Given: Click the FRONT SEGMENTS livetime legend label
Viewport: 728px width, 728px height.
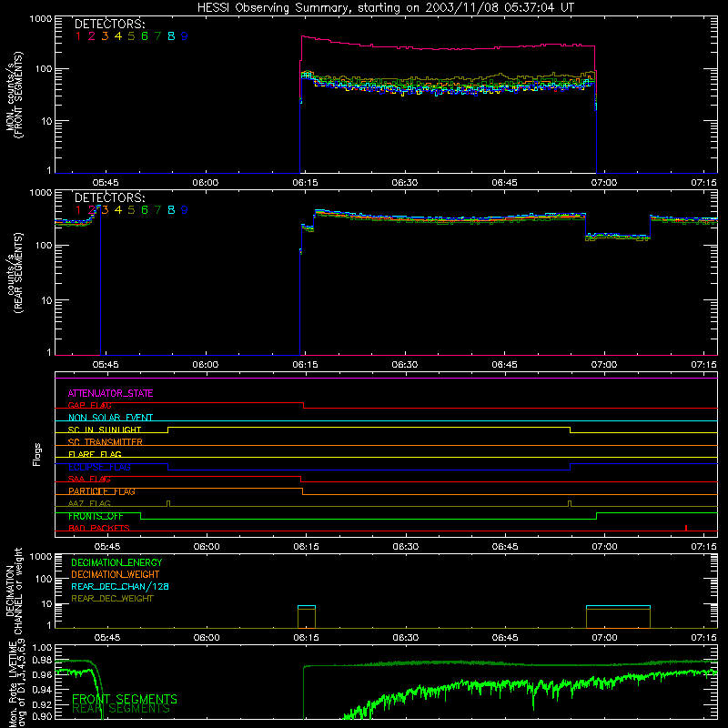Looking at the screenshot, I should coord(125,699).
